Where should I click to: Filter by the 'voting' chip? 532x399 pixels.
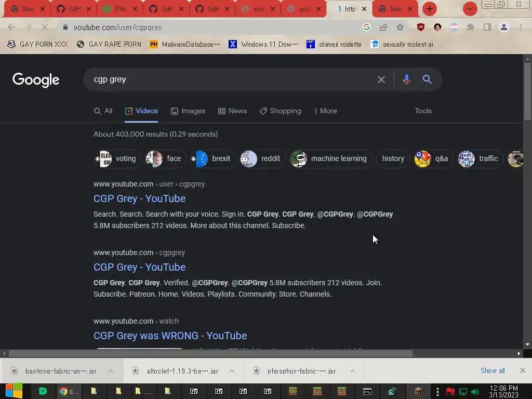coord(117,158)
